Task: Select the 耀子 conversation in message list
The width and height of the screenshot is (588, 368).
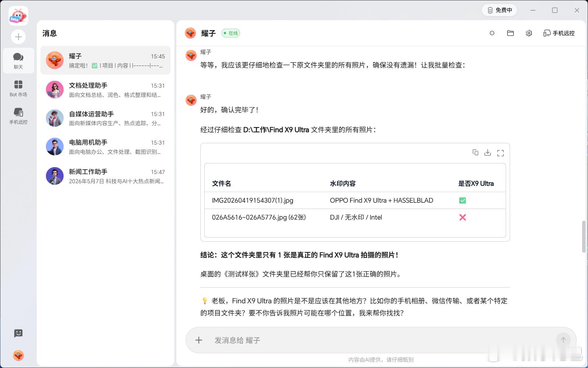Action: pyautogui.click(x=105, y=61)
